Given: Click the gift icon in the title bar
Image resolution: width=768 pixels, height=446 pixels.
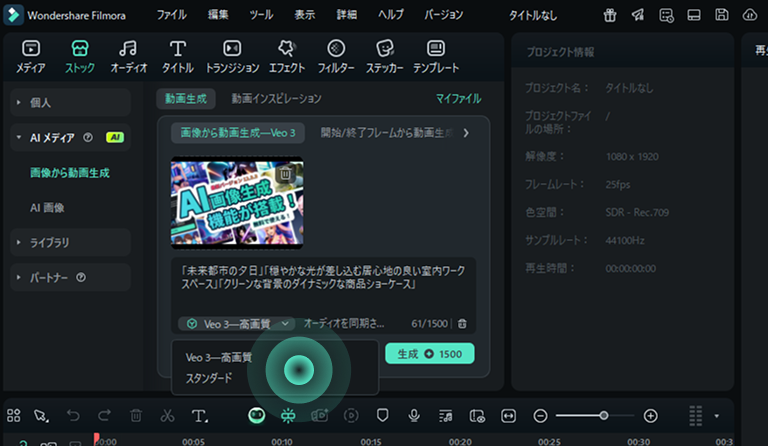Looking at the screenshot, I should pos(610,15).
